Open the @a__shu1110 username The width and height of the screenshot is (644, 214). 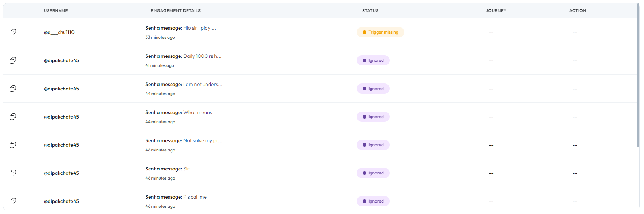coord(59,32)
